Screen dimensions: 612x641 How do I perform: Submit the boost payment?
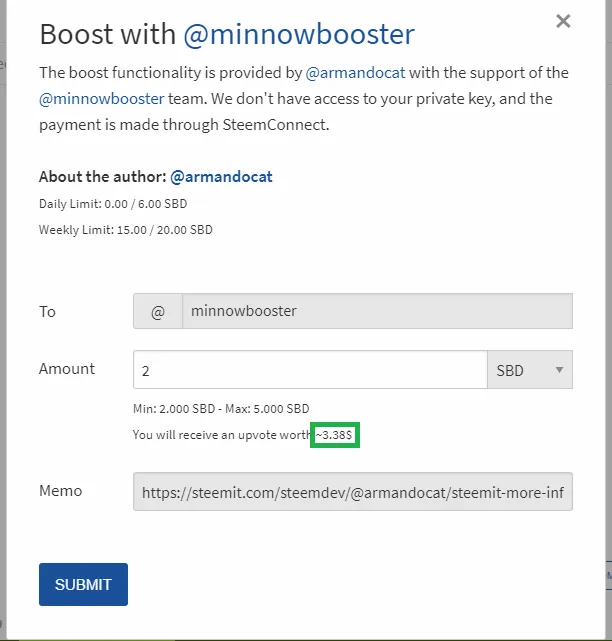(83, 584)
